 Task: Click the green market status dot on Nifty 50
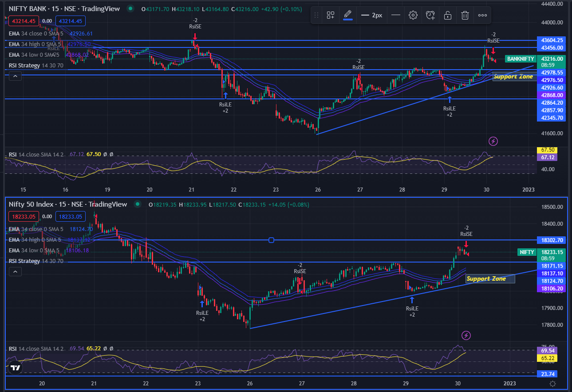click(x=138, y=204)
